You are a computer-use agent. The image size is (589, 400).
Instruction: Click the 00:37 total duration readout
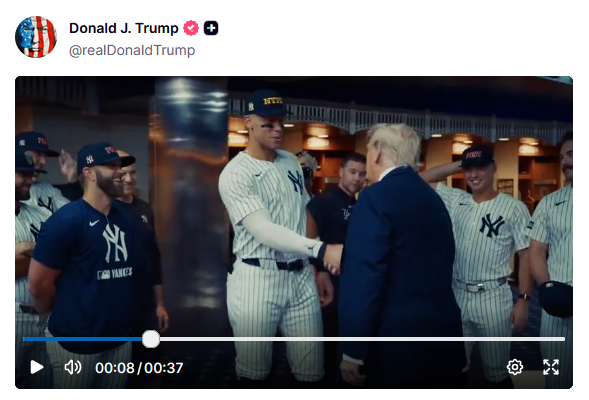click(164, 368)
